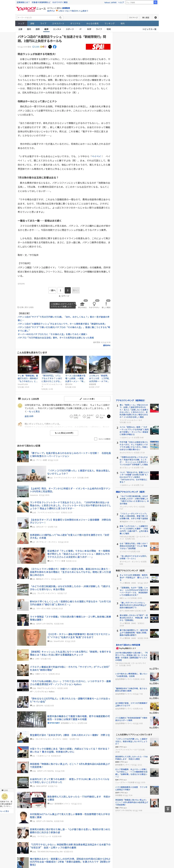Open article 笹生優花が翌の全米女子OP2勝目
The height and width of the screenshot is (868, 174).
point(70,735)
